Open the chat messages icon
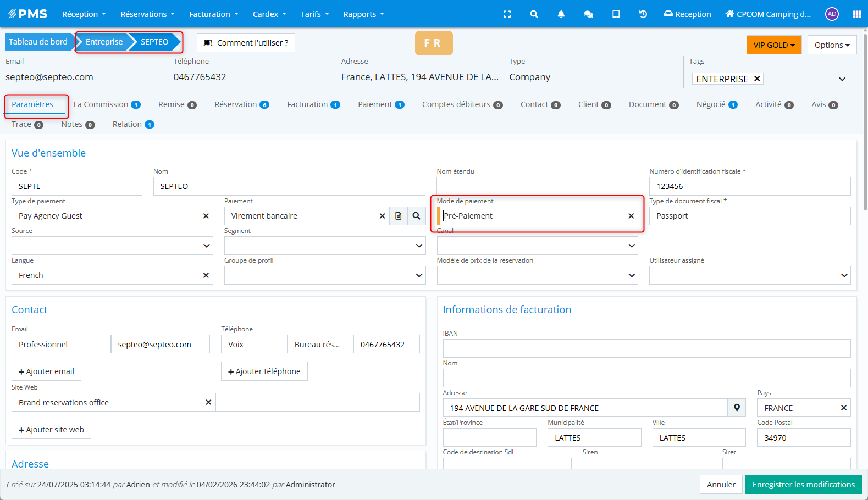The height and width of the screenshot is (500, 868). (588, 14)
